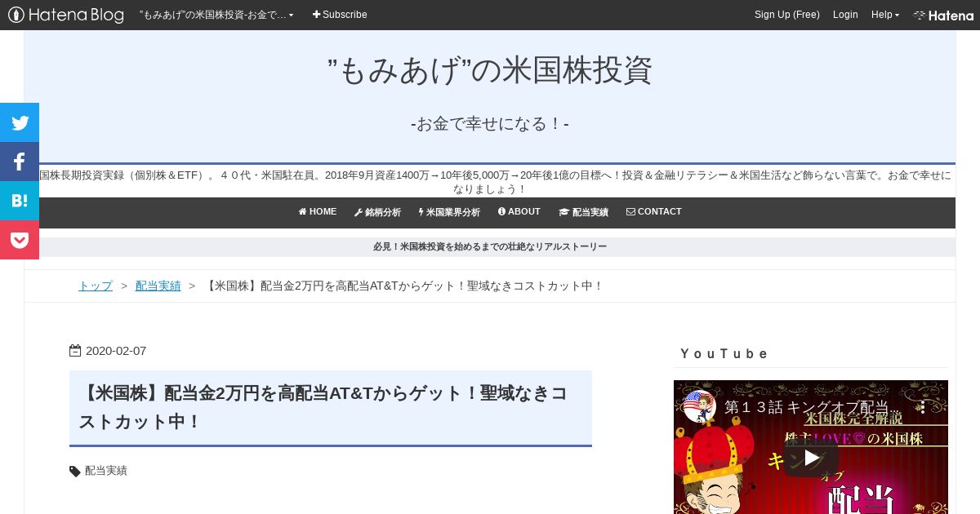
Task: Open CONTACT navigation item
Action: (x=653, y=212)
